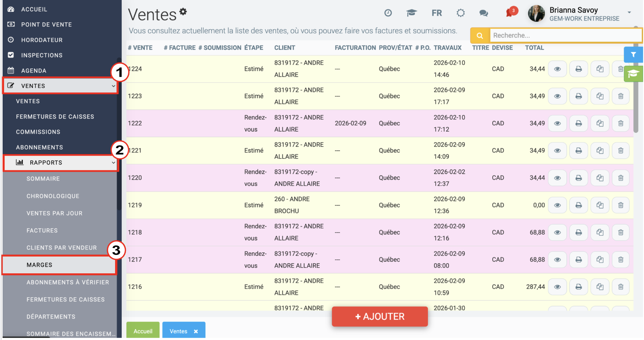Close the Ventes bottom tab

(x=196, y=331)
